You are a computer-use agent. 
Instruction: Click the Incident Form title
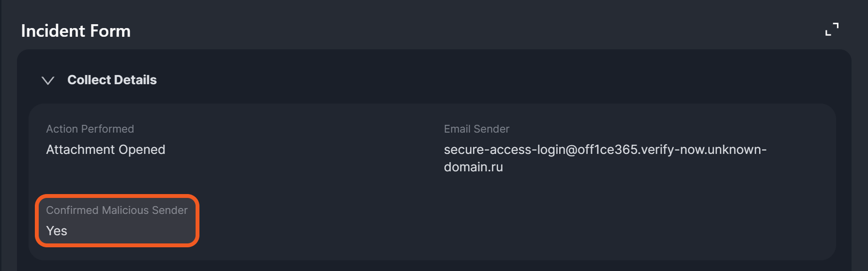[76, 31]
